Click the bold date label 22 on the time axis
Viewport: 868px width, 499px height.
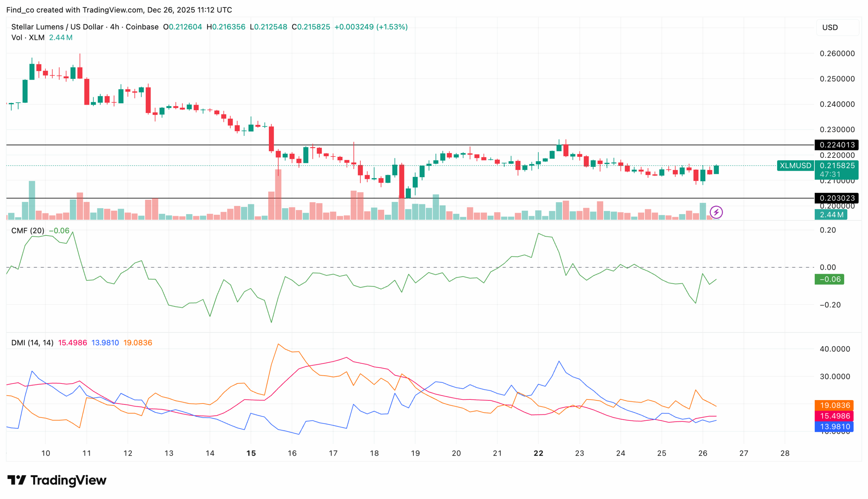click(538, 453)
